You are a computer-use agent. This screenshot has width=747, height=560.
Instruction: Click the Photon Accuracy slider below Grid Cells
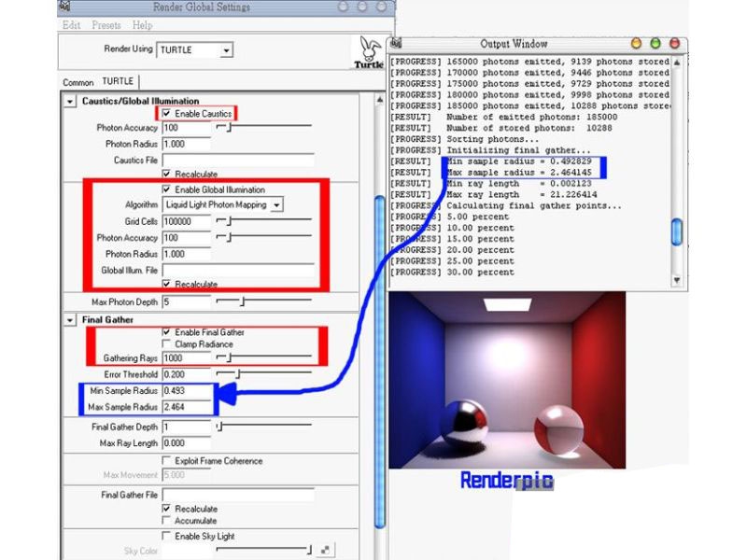[264, 237]
